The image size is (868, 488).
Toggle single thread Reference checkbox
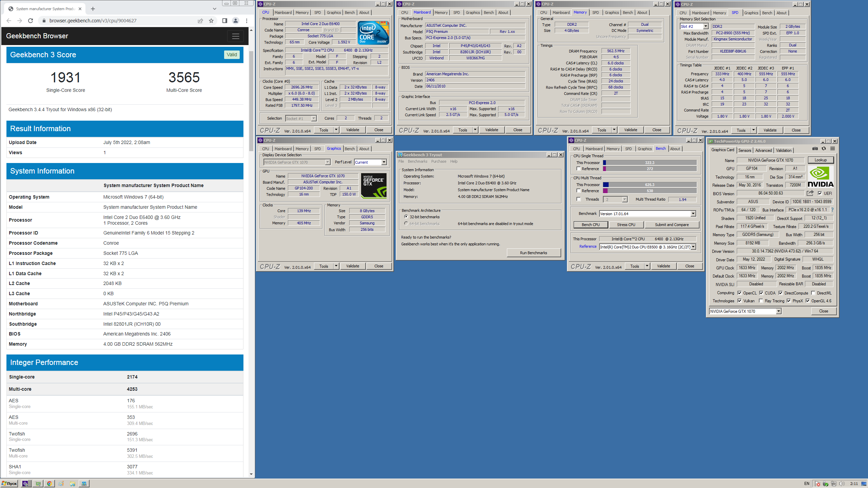(x=578, y=169)
